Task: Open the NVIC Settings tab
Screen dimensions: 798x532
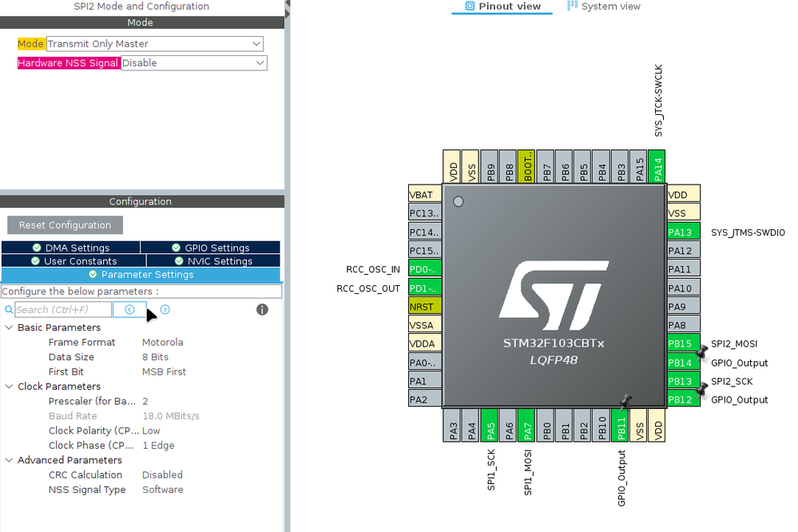Action: point(213,260)
